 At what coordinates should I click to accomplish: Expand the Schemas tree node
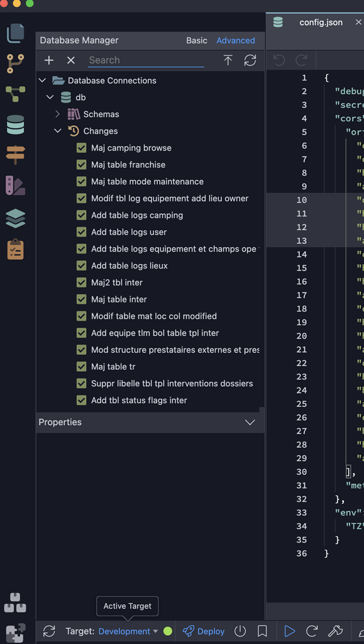click(57, 114)
